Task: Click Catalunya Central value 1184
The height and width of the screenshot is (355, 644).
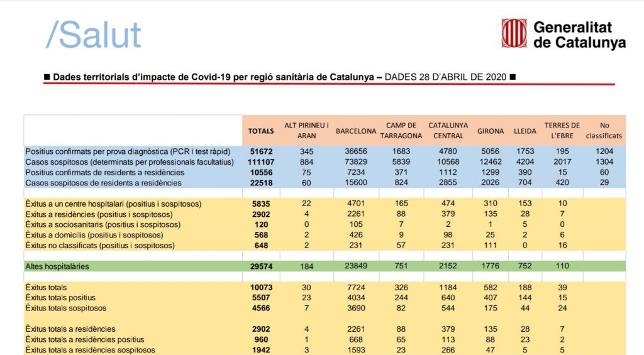Action: pos(448,287)
